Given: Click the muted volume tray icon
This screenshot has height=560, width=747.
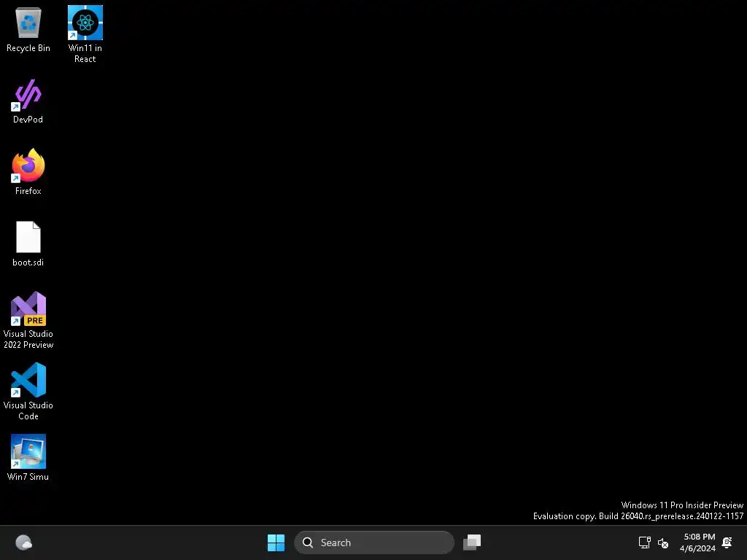Looking at the screenshot, I should point(662,542).
